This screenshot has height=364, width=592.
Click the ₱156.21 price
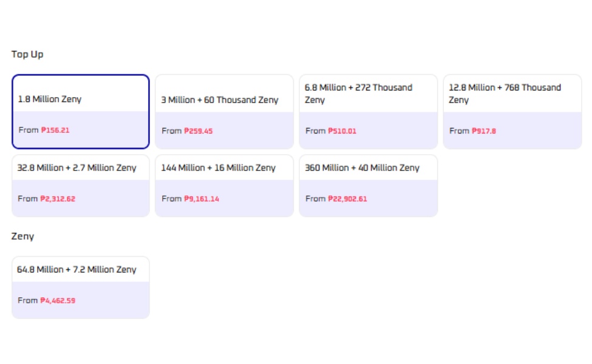(55, 130)
